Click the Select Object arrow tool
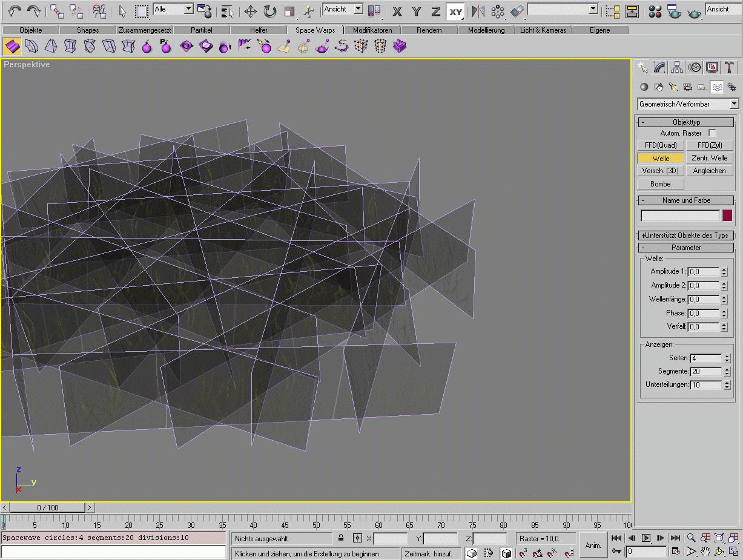This screenshot has width=743, height=560. click(x=122, y=11)
